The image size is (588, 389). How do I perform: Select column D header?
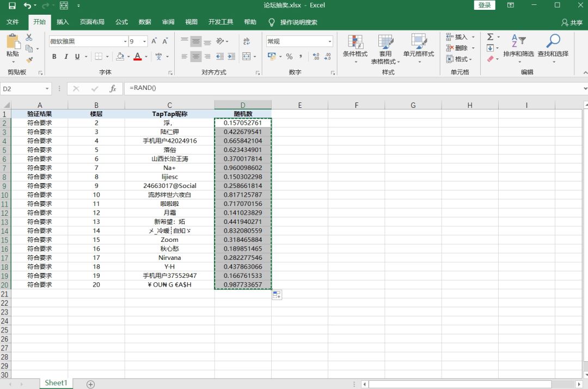pyautogui.click(x=243, y=105)
